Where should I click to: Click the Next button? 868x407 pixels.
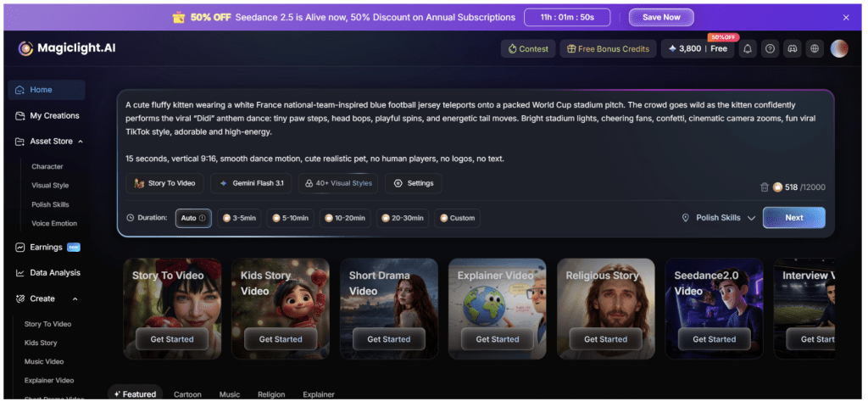pyautogui.click(x=793, y=218)
